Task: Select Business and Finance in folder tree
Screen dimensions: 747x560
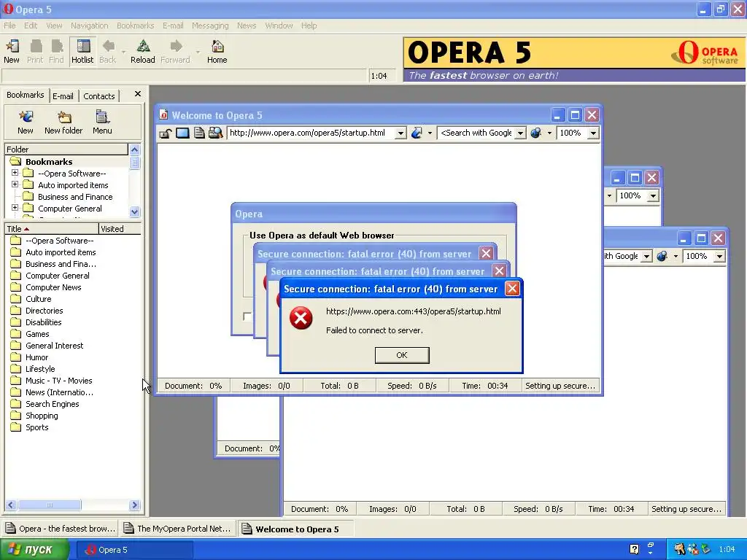Action: pos(75,197)
